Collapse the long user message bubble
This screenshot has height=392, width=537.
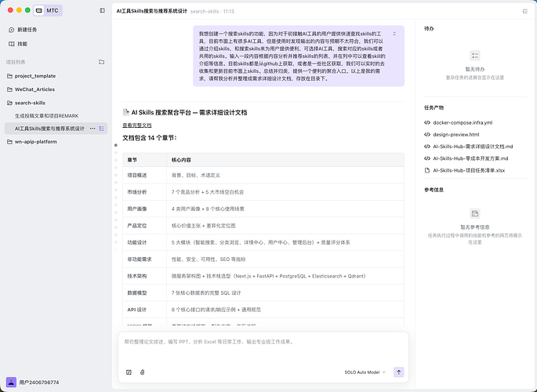pos(394,34)
